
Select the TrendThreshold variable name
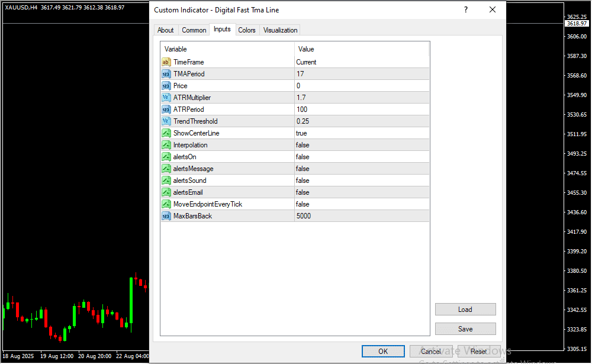click(x=195, y=121)
